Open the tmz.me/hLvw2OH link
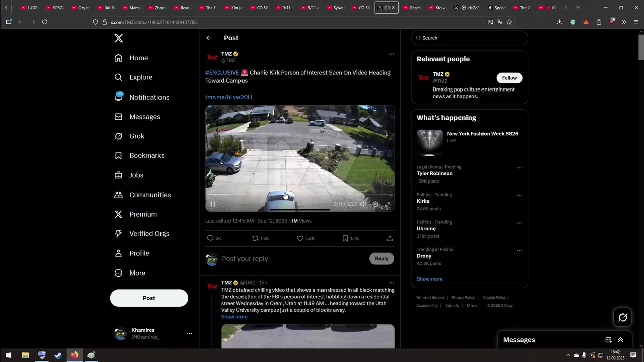Screen dimensions: 644x362 point(228,97)
